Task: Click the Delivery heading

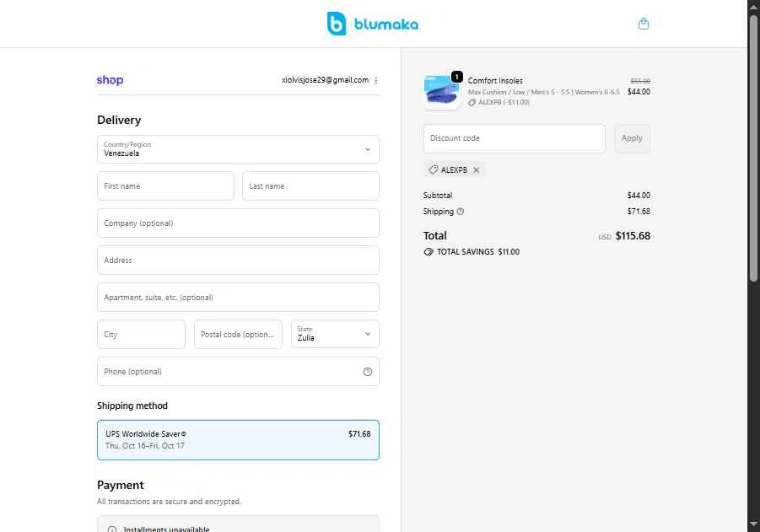Action: [x=119, y=121]
